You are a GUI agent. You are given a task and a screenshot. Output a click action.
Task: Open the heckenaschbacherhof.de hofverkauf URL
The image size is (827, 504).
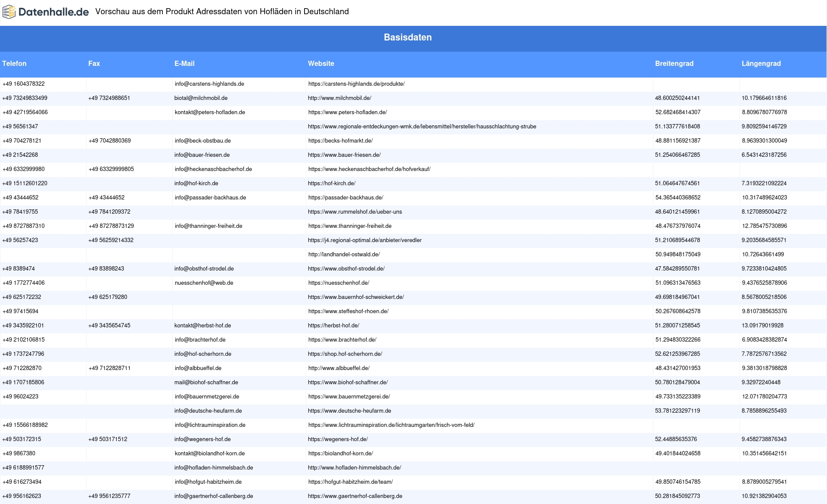pos(369,169)
